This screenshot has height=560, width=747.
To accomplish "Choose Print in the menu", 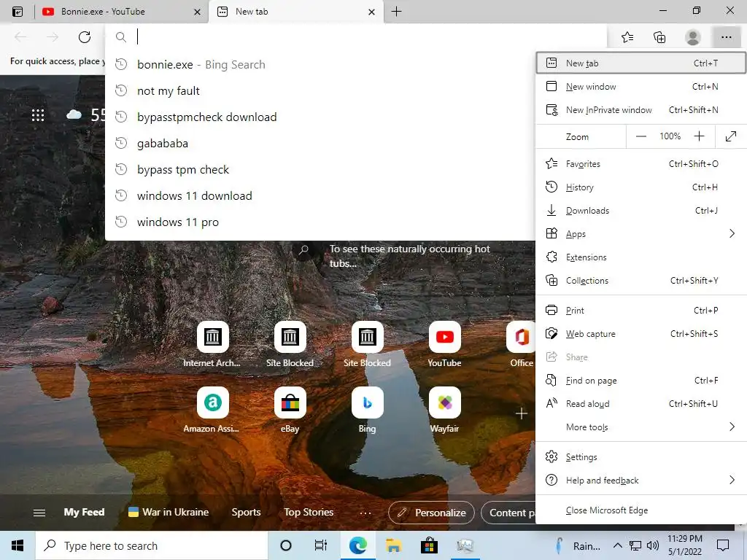I will 640,311.
